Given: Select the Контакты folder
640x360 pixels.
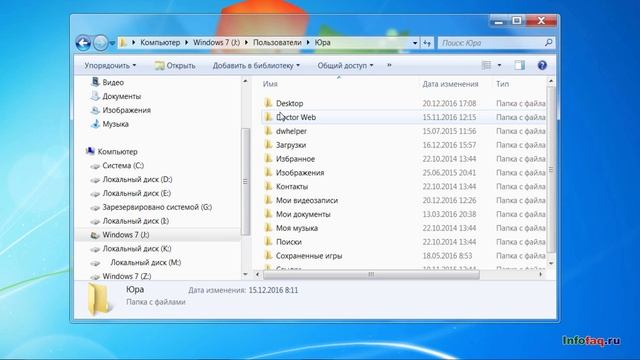Looking at the screenshot, I should (292, 187).
